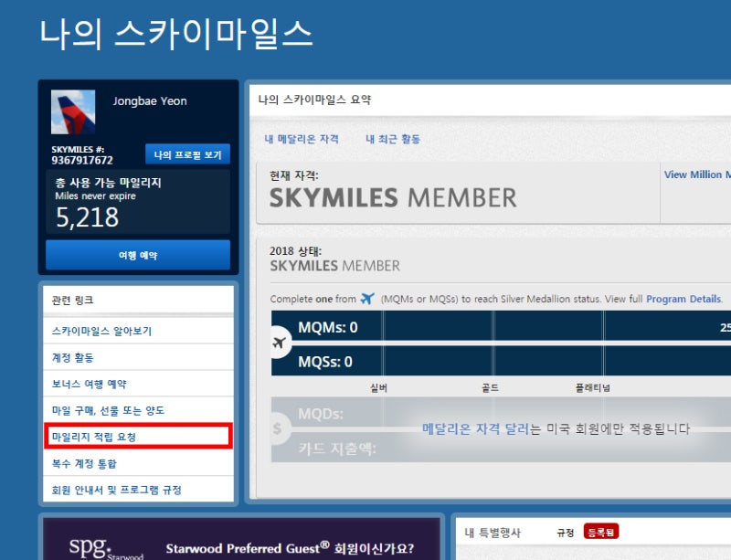Click the 총 사용 가능 마일리지 label

(x=108, y=183)
